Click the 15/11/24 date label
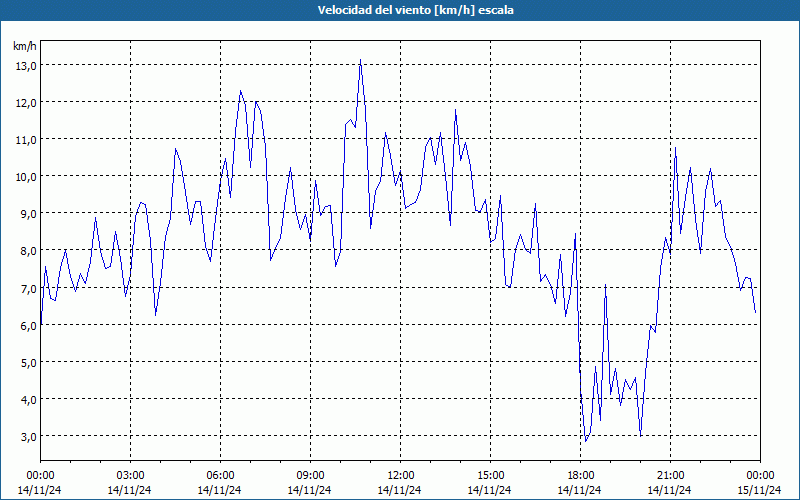800x500 pixels. (x=760, y=490)
